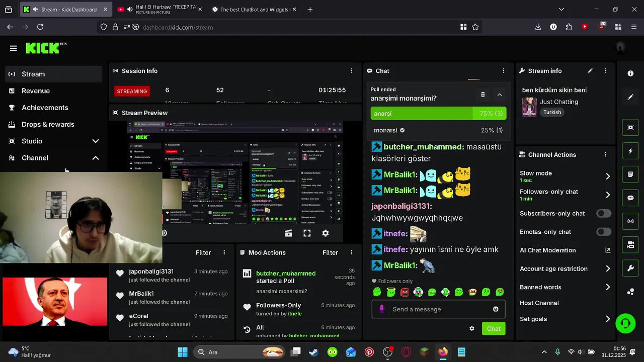Viewport: 644px width, 362px height.
Task: Click the lightning bolt icon in right sidebar
Action: pyautogui.click(x=630, y=151)
